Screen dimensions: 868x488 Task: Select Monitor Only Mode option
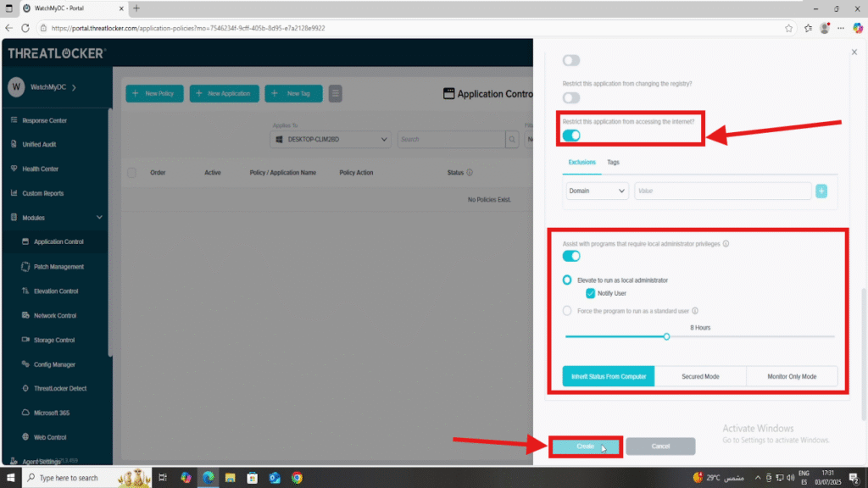pos(792,376)
